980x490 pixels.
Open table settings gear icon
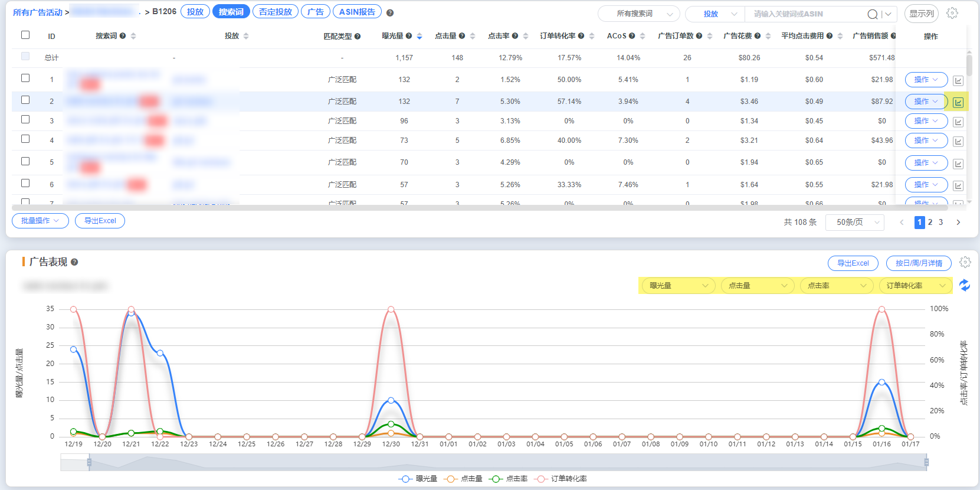[x=952, y=13]
